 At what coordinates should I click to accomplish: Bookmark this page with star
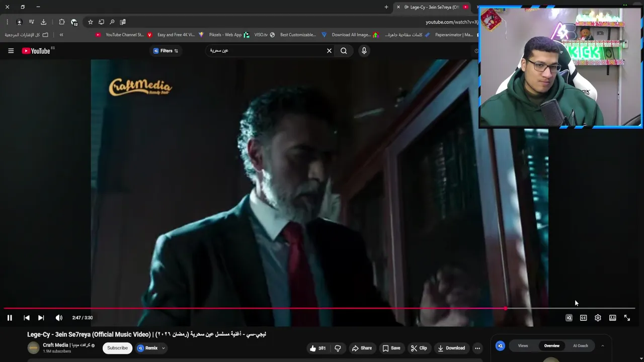pyautogui.click(x=91, y=22)
